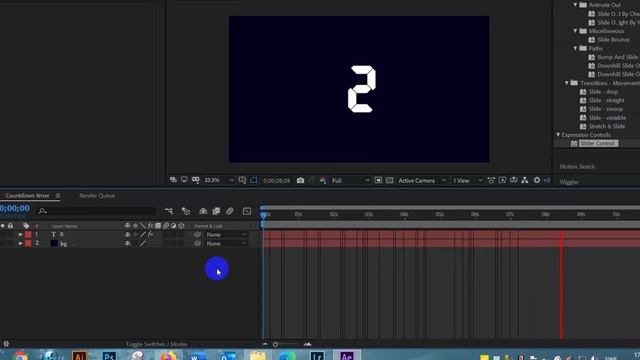The image size is (640, 360).
Task: Toggle pixel aspect ratio correction icon
Action: tap(491, 180)
